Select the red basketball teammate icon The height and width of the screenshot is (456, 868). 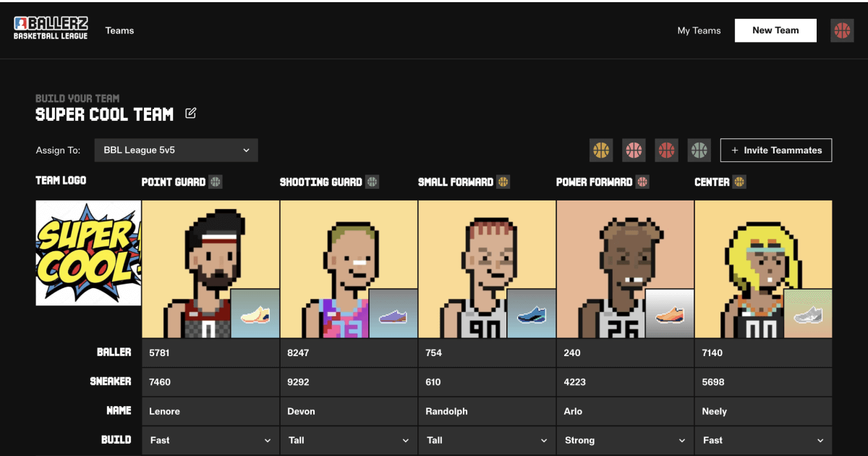pyautogui.click(x=666, y=151)
